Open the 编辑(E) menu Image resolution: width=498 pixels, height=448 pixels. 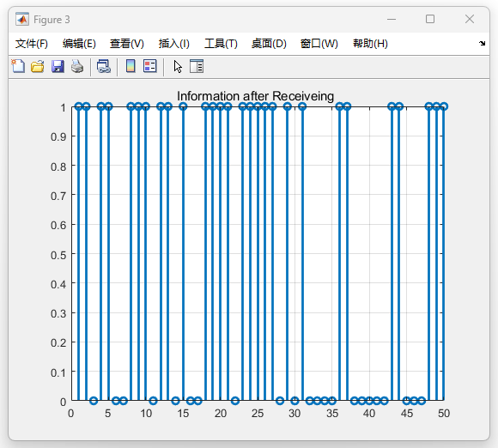pyautogui.click(x=79, y=44)
